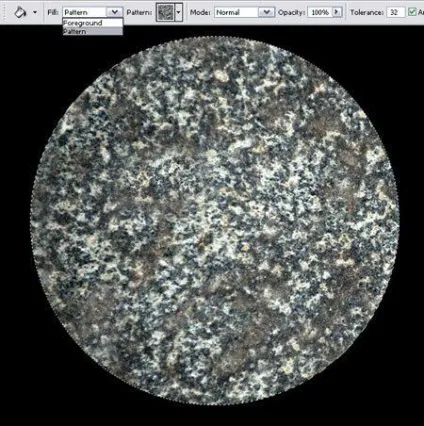Toggle the Anti-alias checkbox

tap(412, 12)
